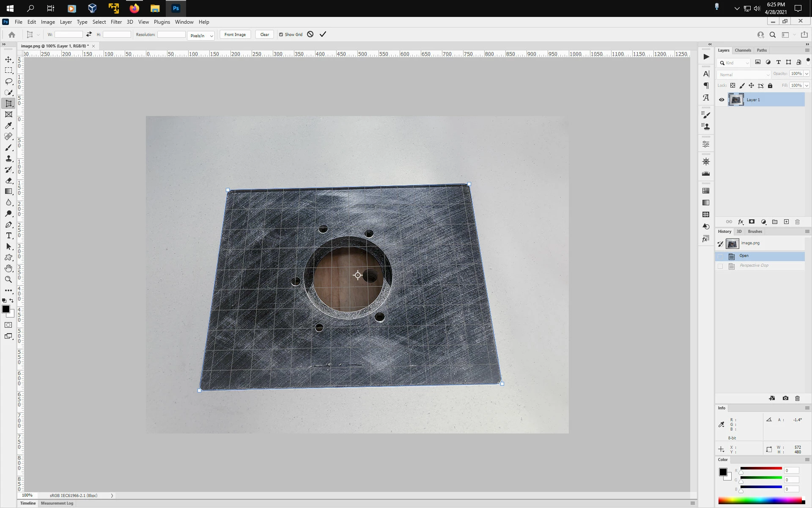Cancel the current crop operation
Image resolution: width=812 pixels, height=508 pixels.
[x=310, y=34]
